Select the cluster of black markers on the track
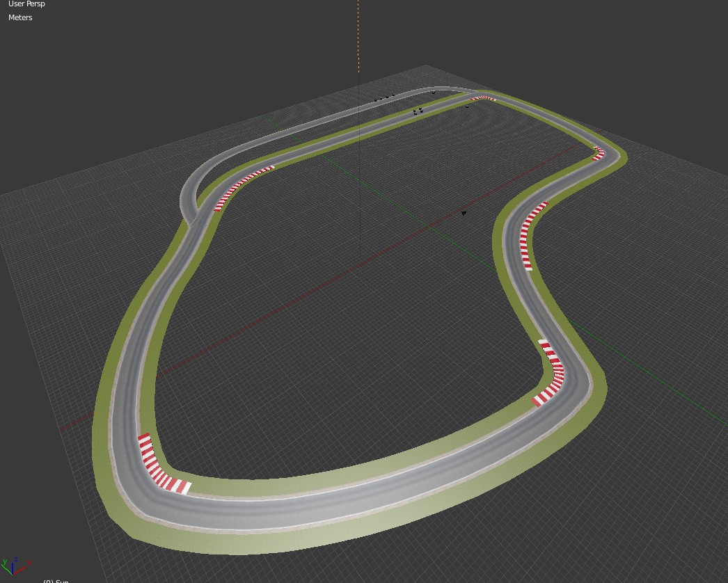 418,111
